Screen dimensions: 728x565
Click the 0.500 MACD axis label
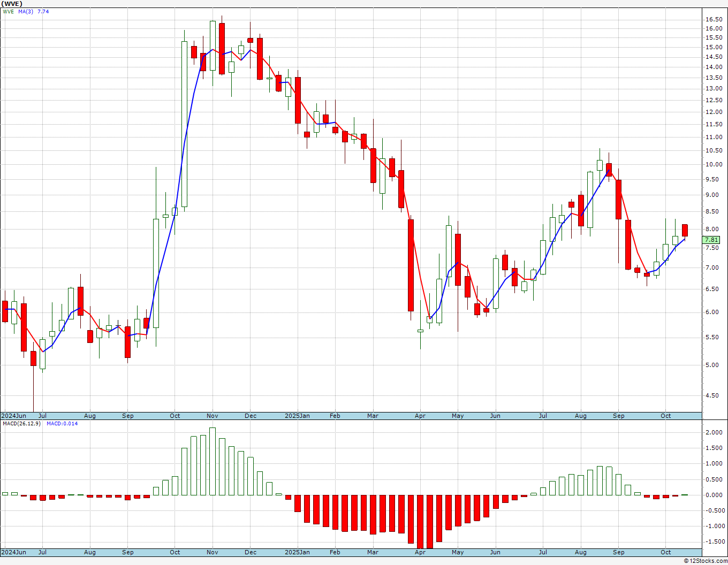[x=714, y=479]
